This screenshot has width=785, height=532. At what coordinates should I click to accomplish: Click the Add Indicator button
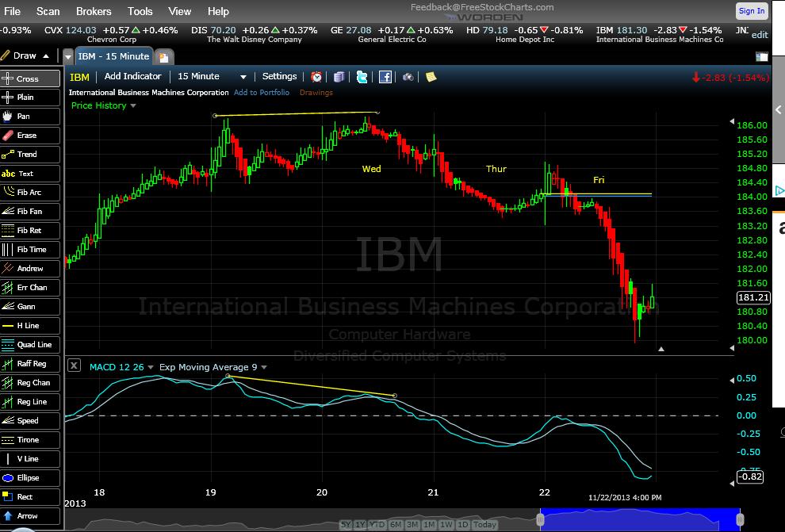[x=132, y=76]
